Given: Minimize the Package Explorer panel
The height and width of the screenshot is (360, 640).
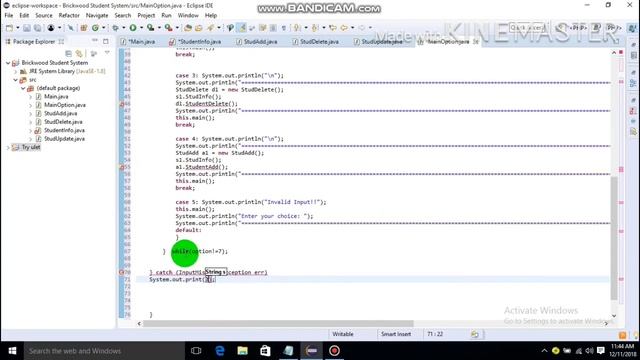Looking at the screenshot, I should click(x=95, y=41).
